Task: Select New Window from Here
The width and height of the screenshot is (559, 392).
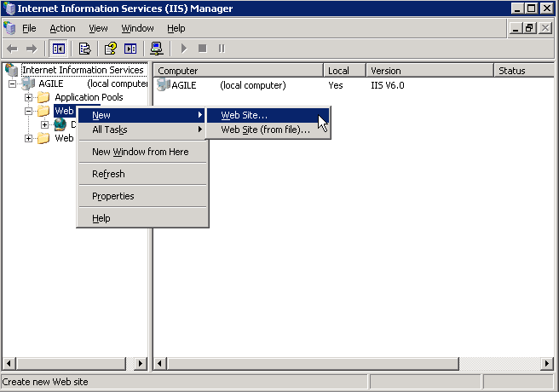Action: tap(142, 152)
